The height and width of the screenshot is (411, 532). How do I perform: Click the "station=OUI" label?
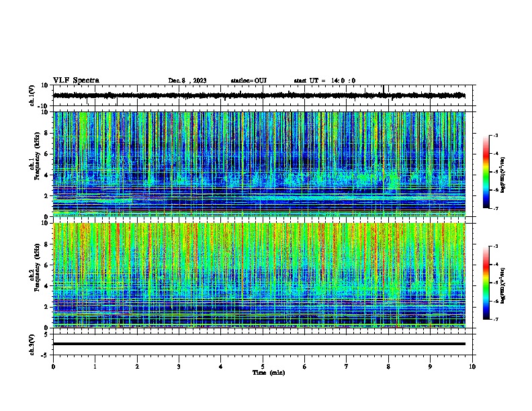click(x=249, y=81)
